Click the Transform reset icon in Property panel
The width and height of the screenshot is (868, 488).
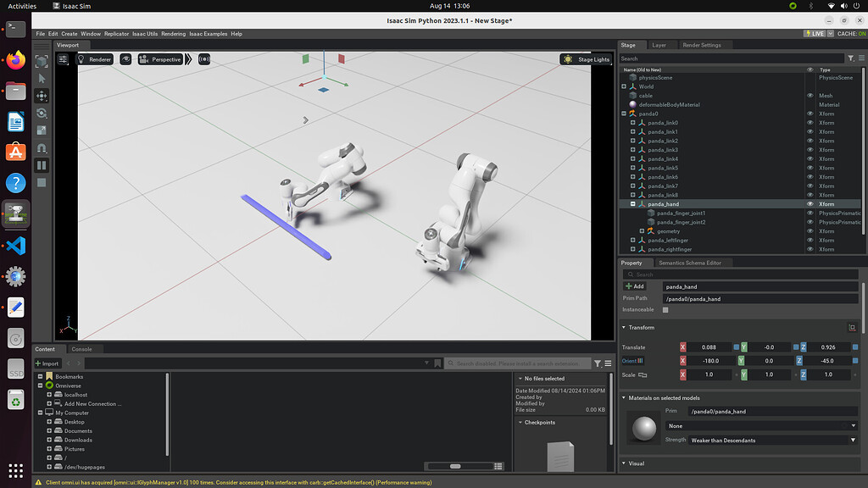pos(853,327)
